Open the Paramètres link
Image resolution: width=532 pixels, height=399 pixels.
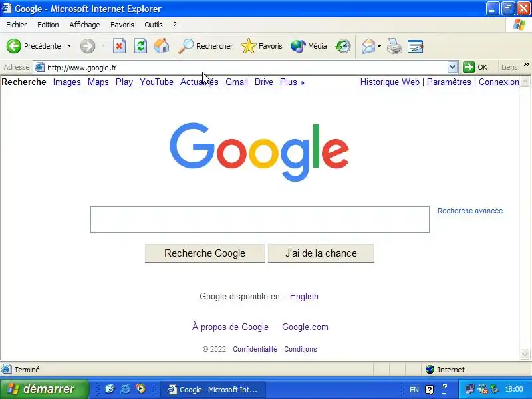[x=449, y=82]
